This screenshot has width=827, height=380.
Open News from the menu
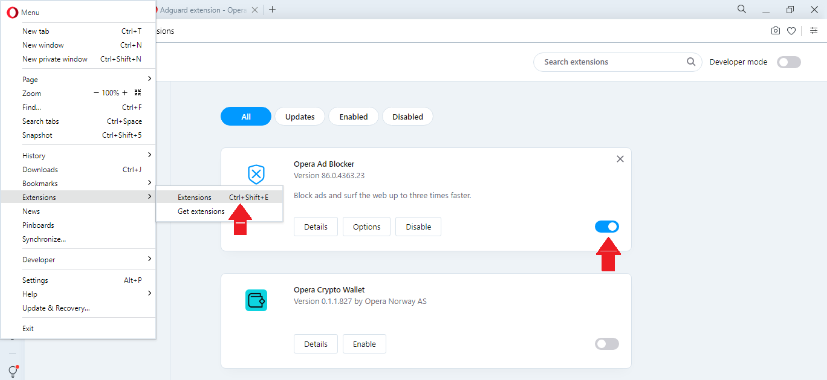pyautogui.click(x=78, y=211)
